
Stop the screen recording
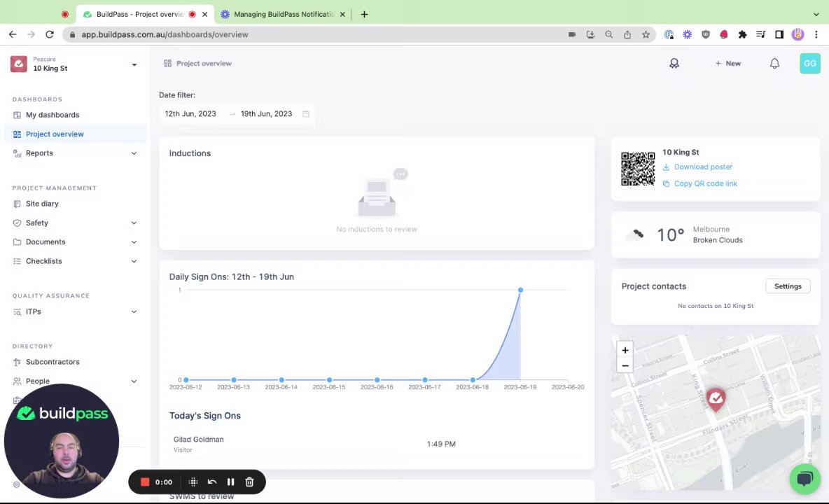point(145,482)
